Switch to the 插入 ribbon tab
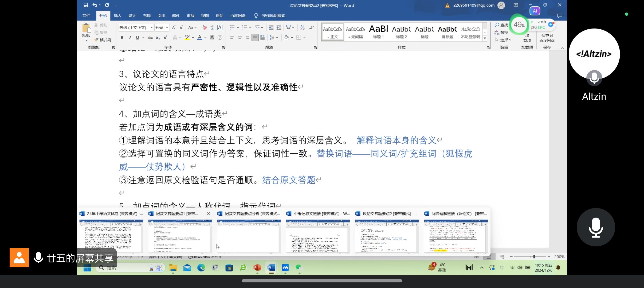 (x=117, y=16)
